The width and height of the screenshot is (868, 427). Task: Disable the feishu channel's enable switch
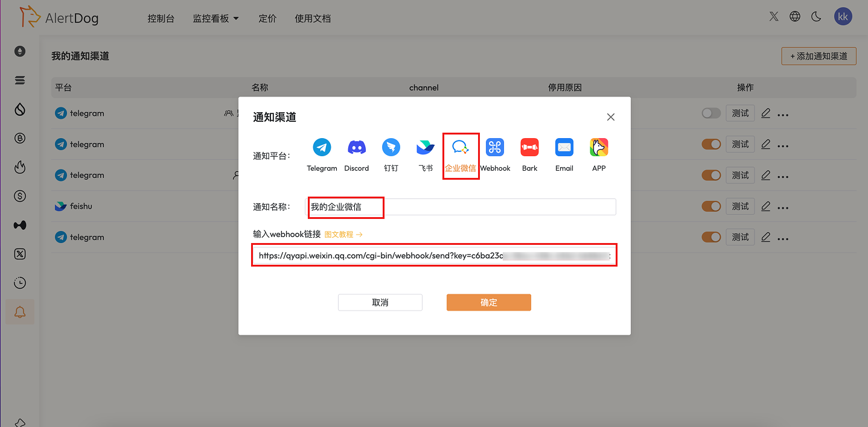710,206
